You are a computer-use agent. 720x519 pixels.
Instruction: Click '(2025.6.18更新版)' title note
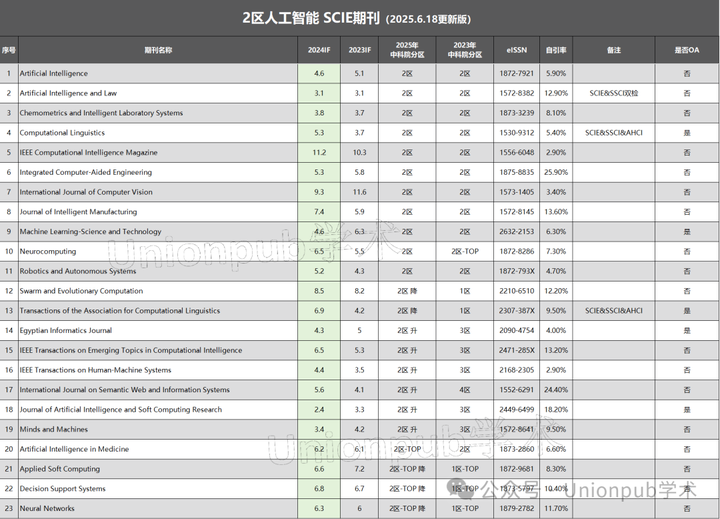pyautogui.click(x=428, y=19)
